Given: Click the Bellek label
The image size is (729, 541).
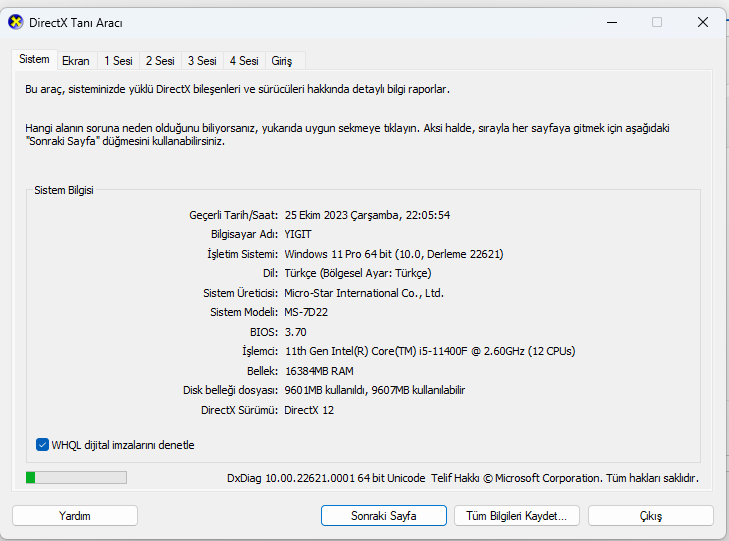Looking at the screenshot, I should tap(262, 371).
